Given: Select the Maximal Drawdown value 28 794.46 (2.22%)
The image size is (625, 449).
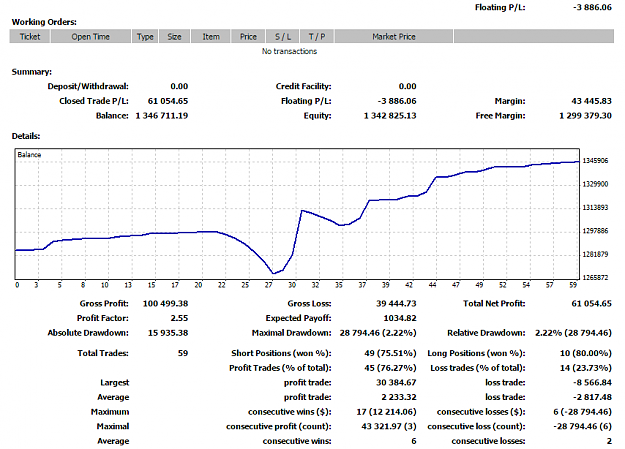Looking at the screenshot, I should [x=378, y=333].
